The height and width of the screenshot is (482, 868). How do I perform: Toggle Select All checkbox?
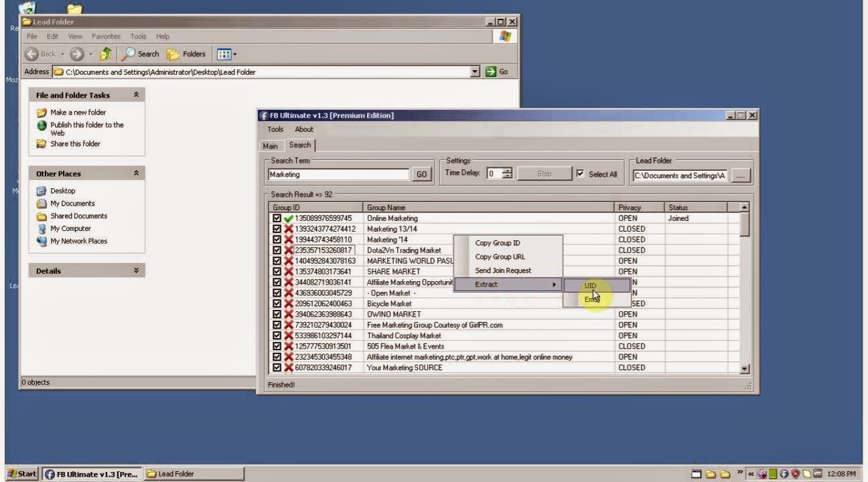point(580,174)
